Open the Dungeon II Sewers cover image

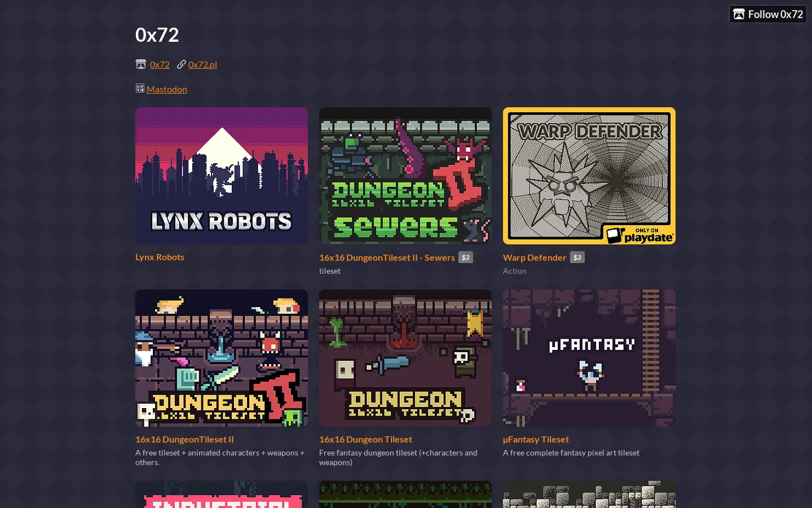coord(405,176)
